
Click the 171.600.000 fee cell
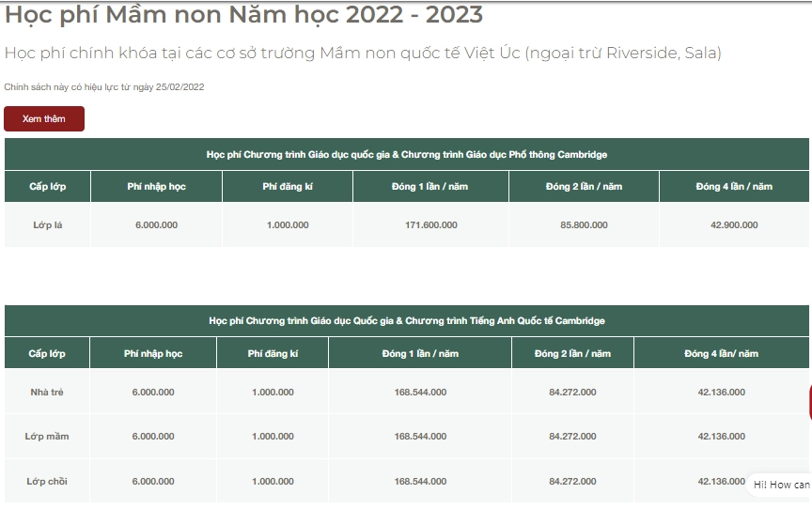[x=430, y=225]
